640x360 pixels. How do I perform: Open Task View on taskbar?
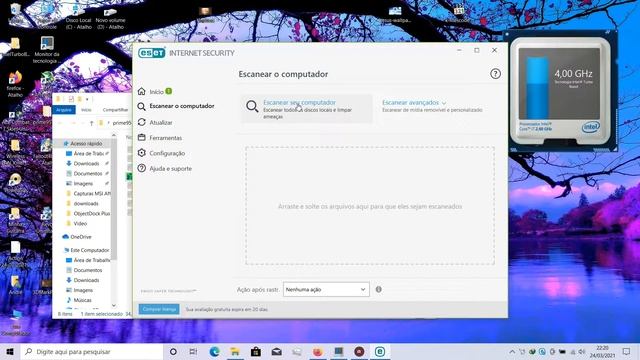pyautogui.click(x=193, y=351)
